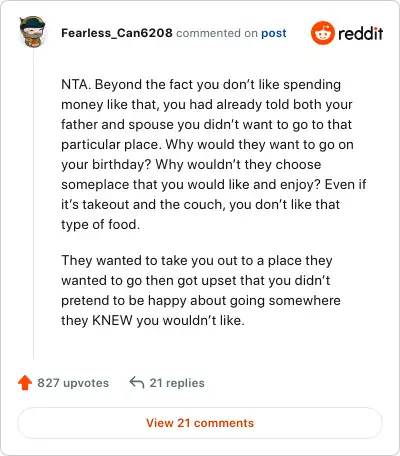Viewport: 400px width, 456px height.
Task: Click the 827 upvotes count
Action: point(73,383)
